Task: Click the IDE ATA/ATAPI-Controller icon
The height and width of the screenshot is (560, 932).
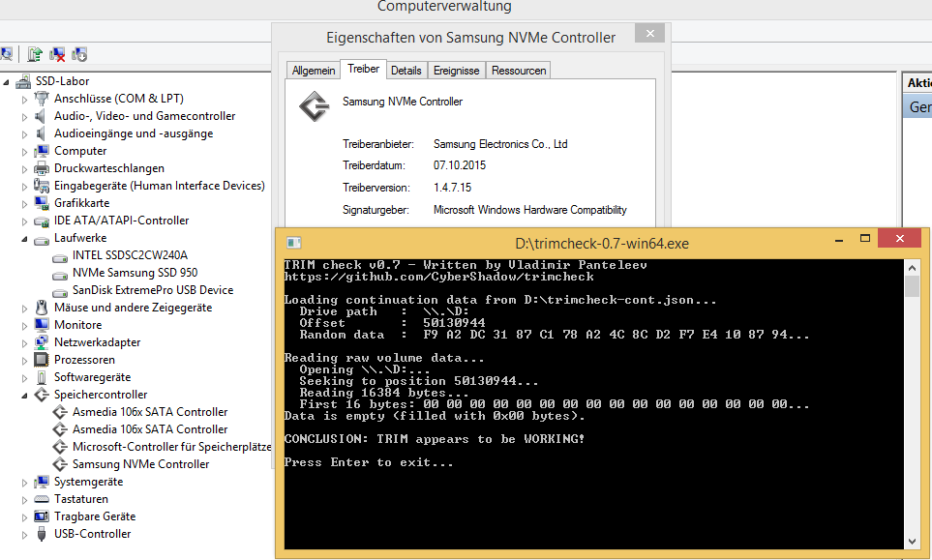Action: pos(42,221)
